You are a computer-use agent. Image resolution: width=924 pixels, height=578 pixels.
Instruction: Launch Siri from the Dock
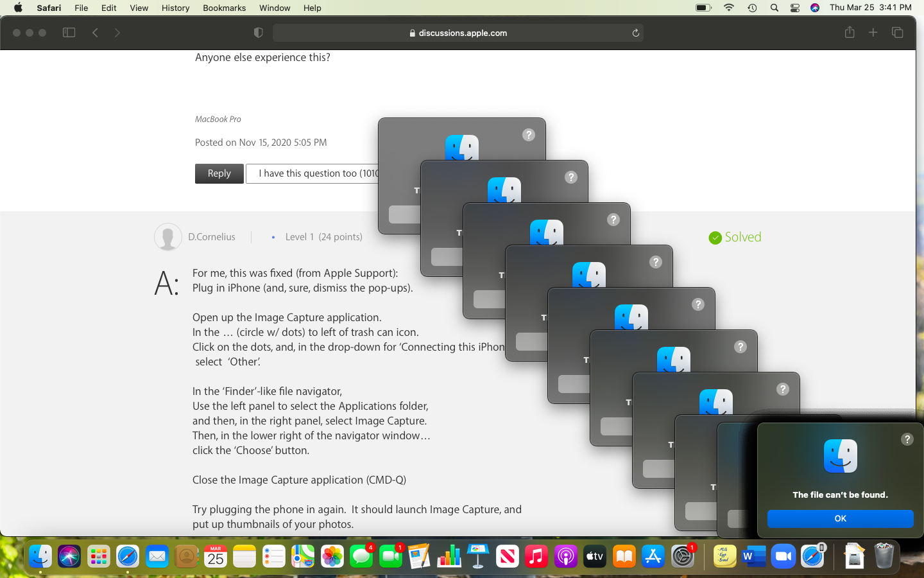point(69,556)
